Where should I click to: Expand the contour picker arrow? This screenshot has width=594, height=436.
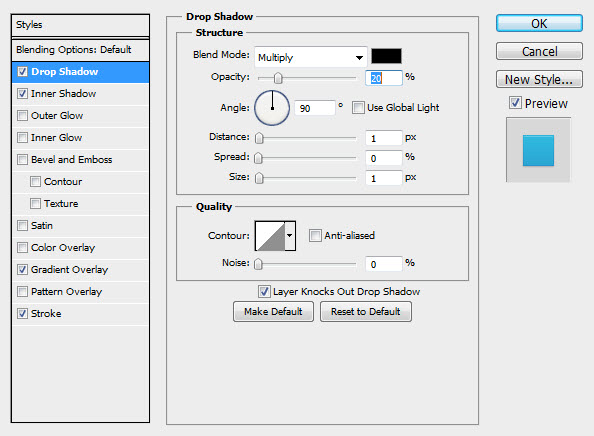point(290,236)
